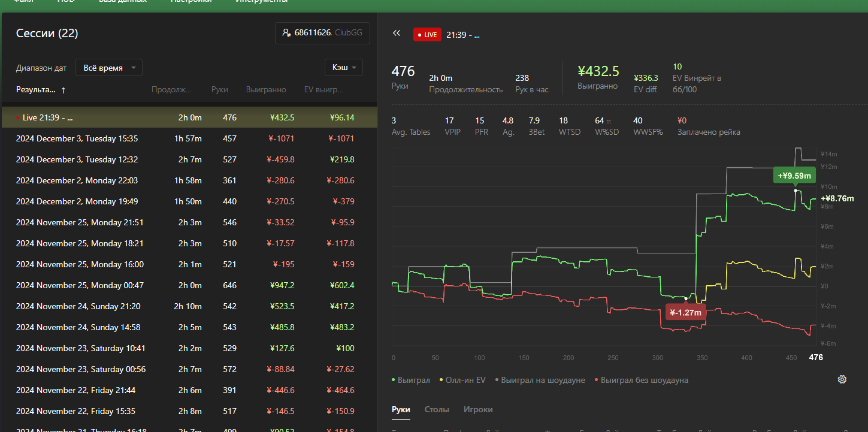The height and width of the screenshot is (432, 868).
Task: Select November 25, Monday 16:00 session
Action: click(189, 264)
